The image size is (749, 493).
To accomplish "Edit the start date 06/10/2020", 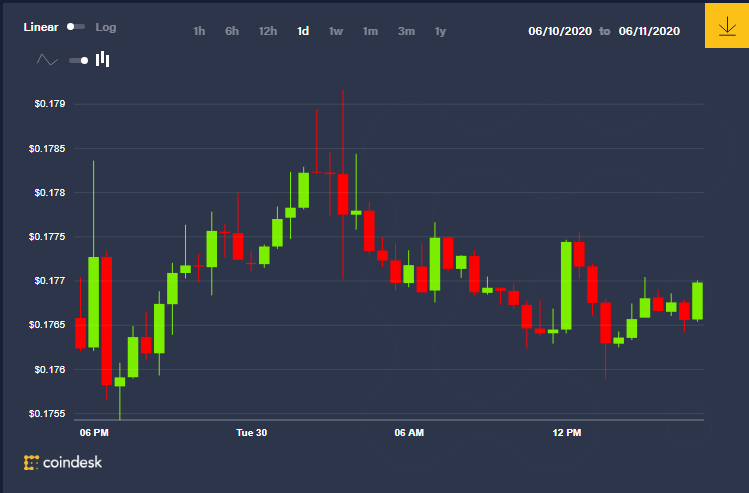I will (560, 31).
